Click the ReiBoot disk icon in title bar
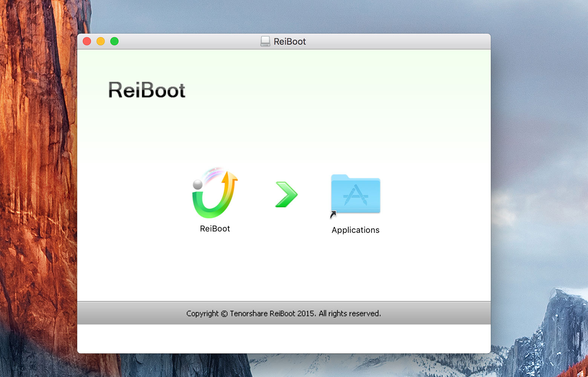This screenshot has width=588, height=377. click(x=265, y=41)
